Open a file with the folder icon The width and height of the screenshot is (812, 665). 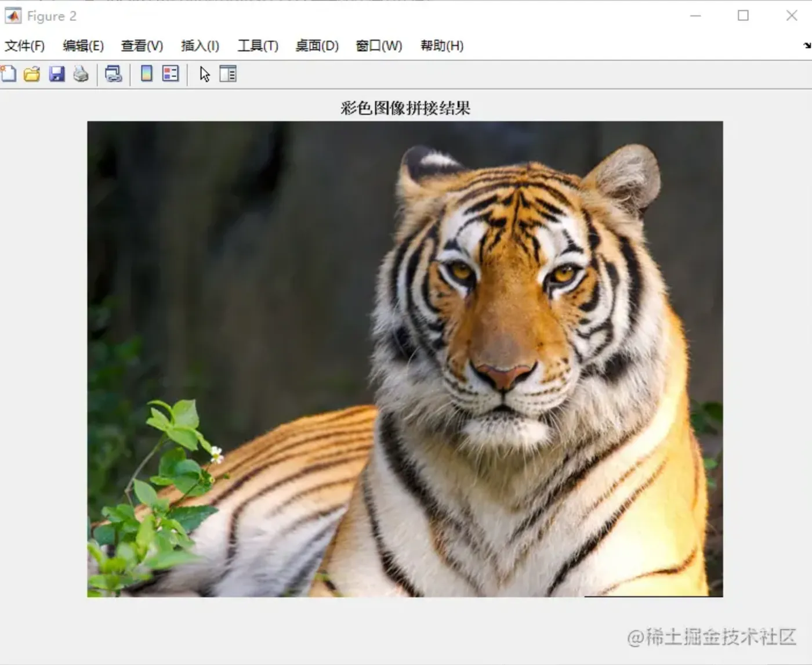(32, 74)
